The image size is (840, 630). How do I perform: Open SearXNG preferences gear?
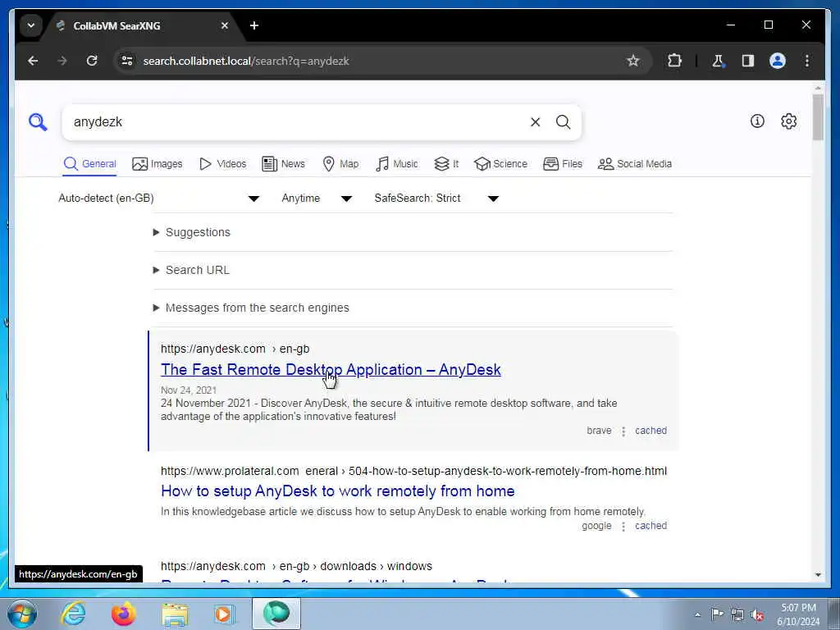tap(788, 121)
